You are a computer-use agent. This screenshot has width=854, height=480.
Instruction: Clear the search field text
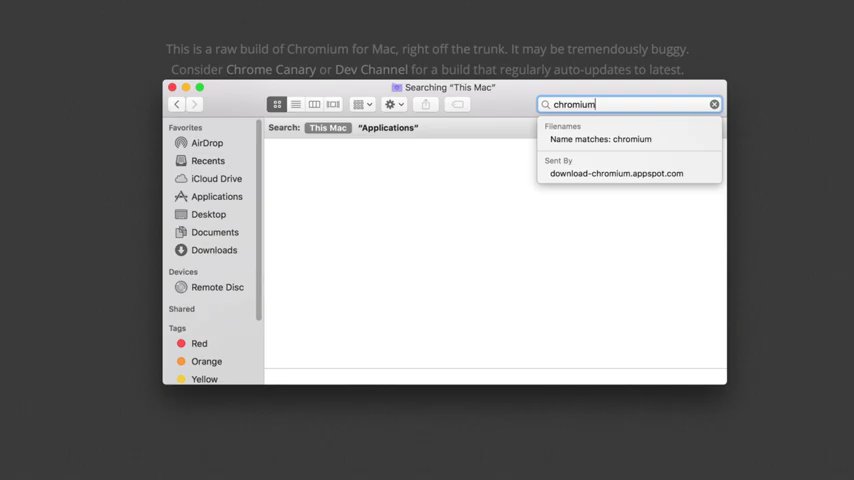pyautogui.click(x=714, y=104)
